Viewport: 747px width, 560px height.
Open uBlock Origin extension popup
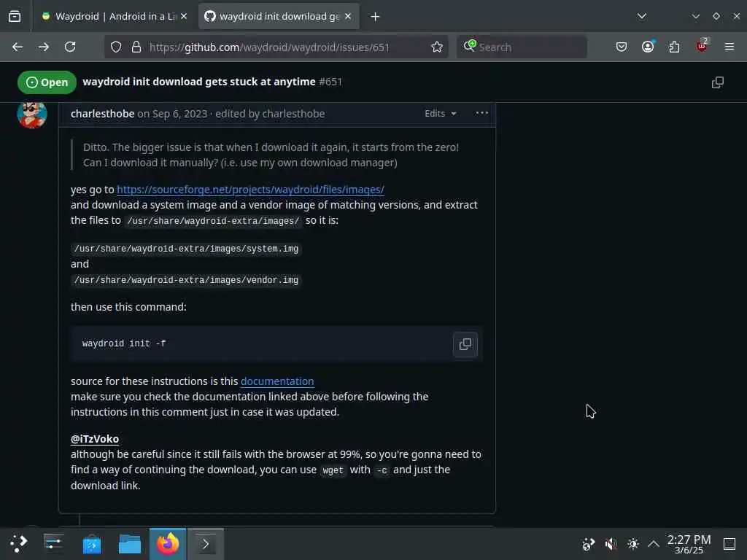point(702,46)
